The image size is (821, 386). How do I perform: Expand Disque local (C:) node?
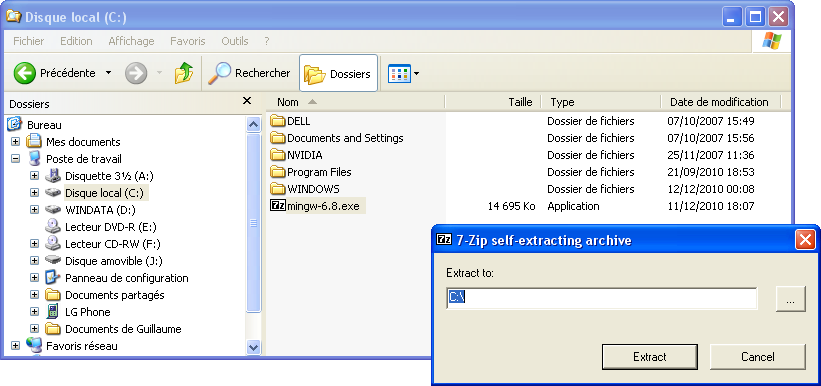coord(35,193)
